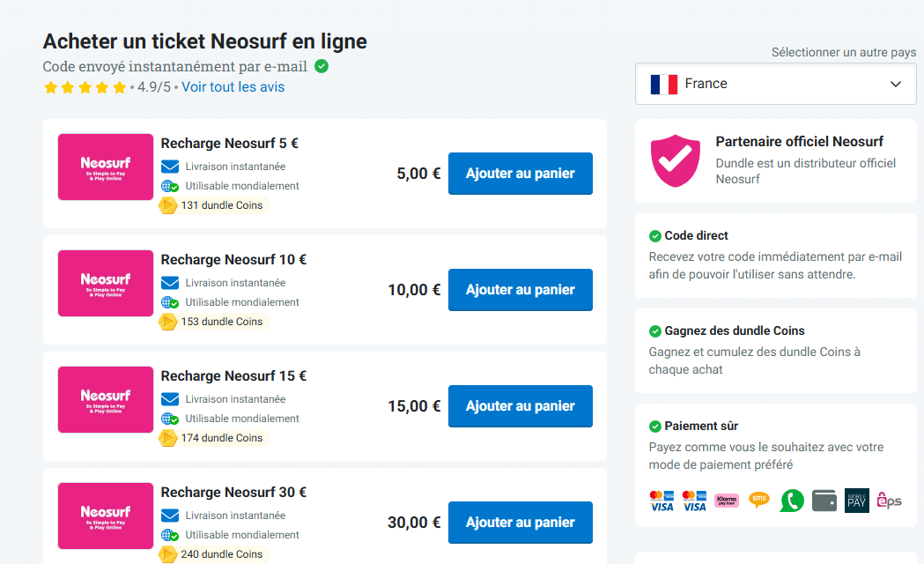Add Recharge Neosurf 30 € to cart

[x=520, y=522]
